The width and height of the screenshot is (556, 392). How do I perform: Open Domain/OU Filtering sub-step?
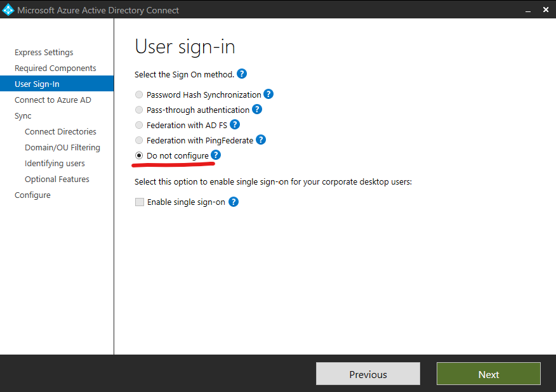[x=62, y=147]
